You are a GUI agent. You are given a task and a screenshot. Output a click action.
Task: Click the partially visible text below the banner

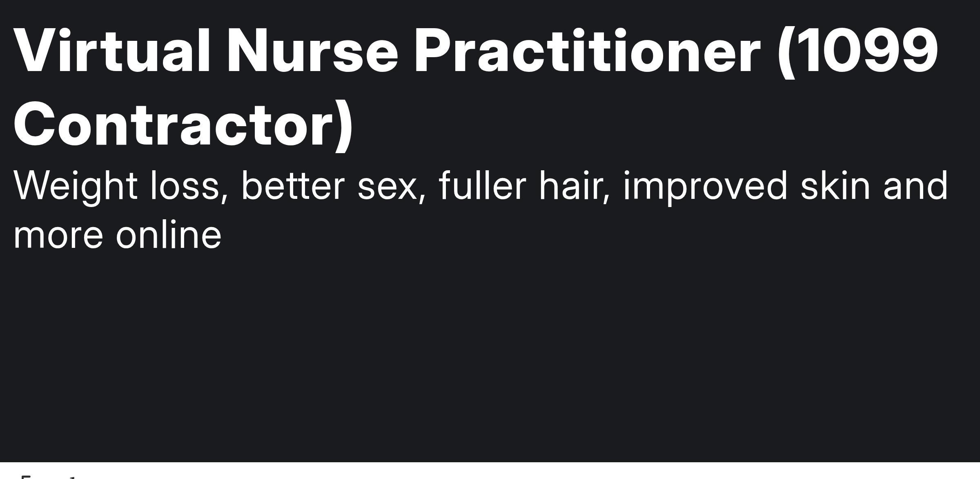pyautogui.click(x=49, y=476)
